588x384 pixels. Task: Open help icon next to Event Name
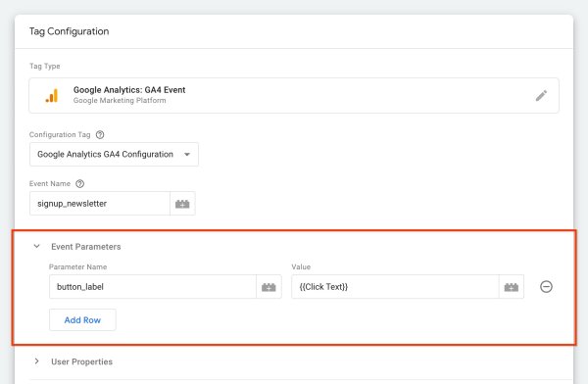(x=80, y=184)
